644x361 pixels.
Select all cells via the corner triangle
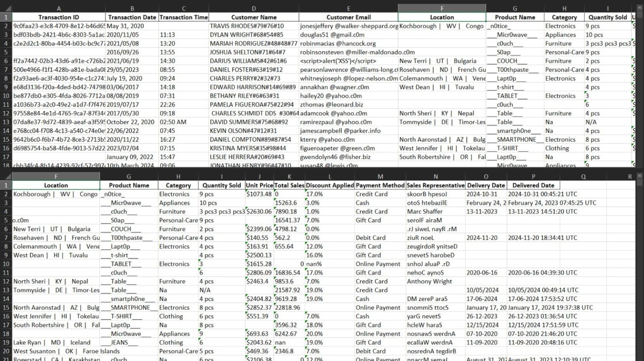click(7, 8)
